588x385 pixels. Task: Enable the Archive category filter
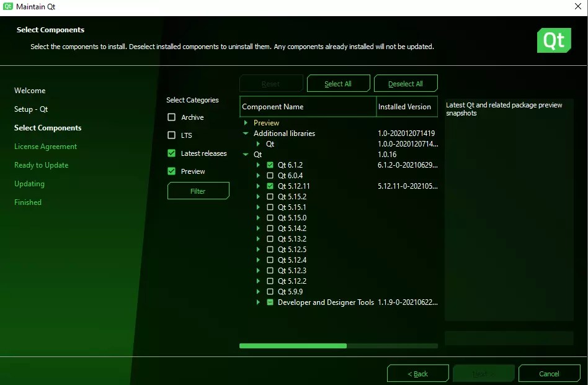[x=171, y=117]
